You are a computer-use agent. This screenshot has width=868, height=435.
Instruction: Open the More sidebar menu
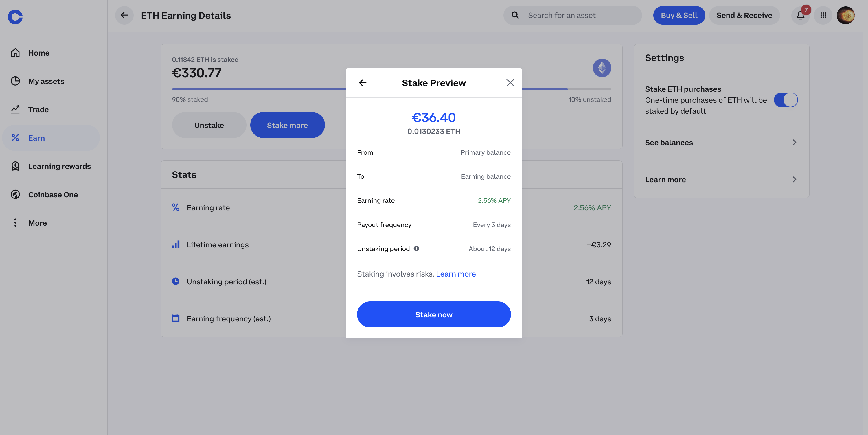(x=37, y=223)
